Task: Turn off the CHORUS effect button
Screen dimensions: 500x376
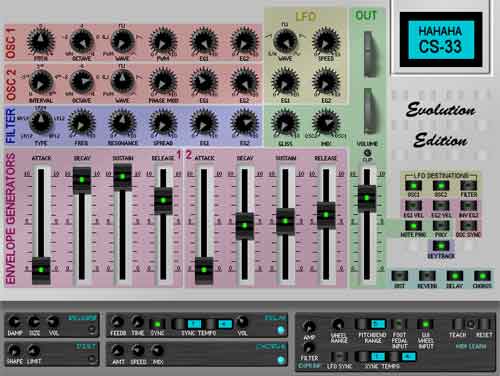Action: (x=482, y=276)
